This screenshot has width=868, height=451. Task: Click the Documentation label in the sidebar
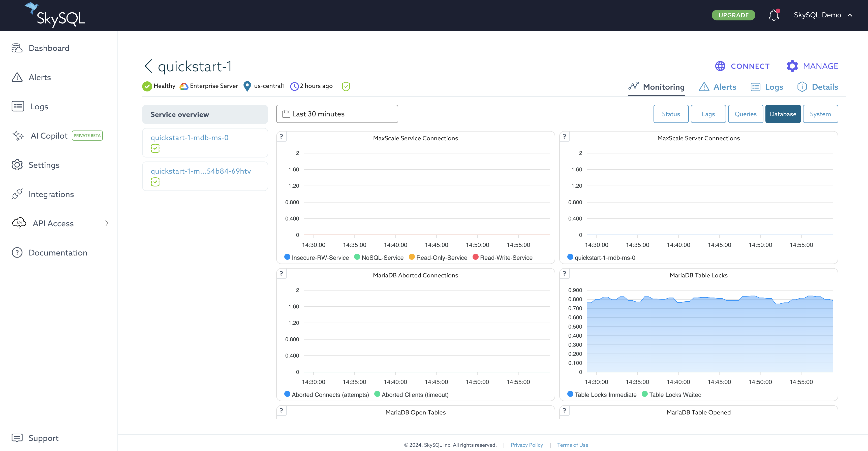pos(58,253)
